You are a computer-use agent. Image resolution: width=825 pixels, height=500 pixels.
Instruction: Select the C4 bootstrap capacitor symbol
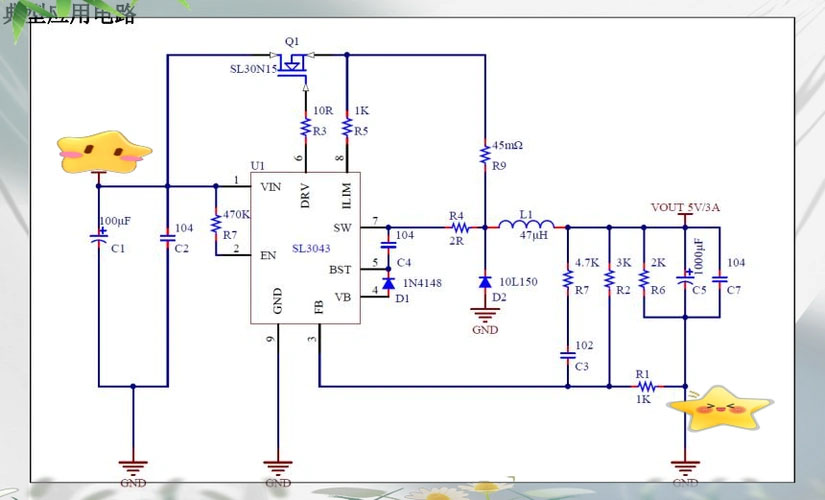tap(388, 245)
